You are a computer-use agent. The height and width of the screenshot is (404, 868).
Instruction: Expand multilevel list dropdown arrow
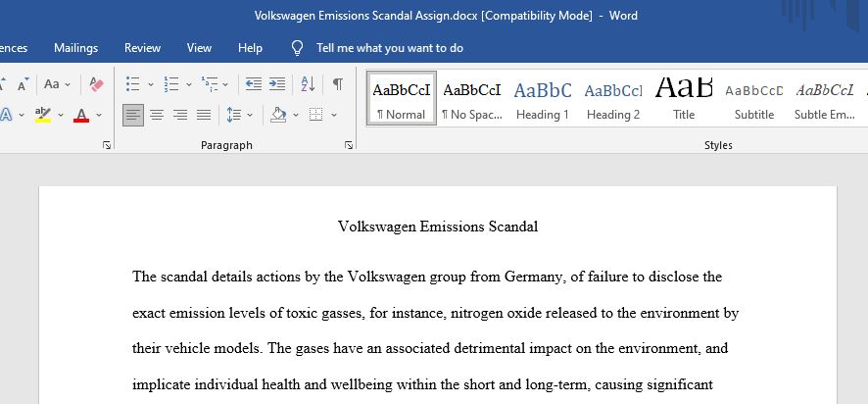(x=225, y=84)
